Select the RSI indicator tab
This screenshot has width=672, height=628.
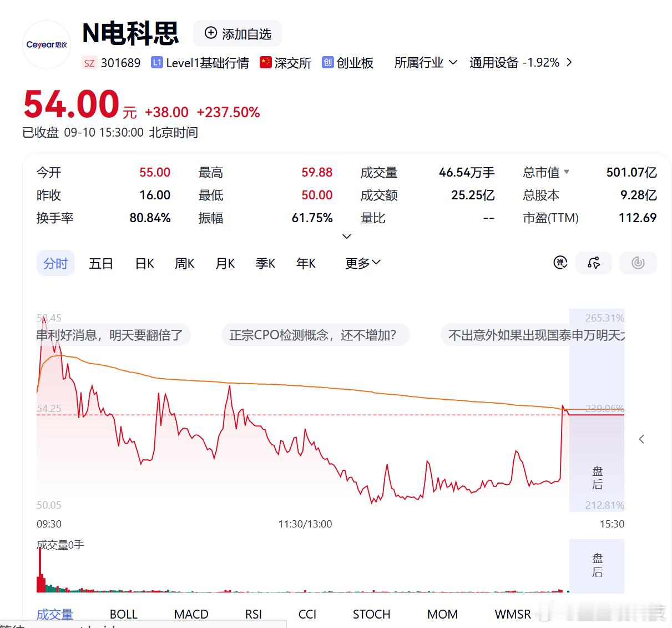(253, 614)
